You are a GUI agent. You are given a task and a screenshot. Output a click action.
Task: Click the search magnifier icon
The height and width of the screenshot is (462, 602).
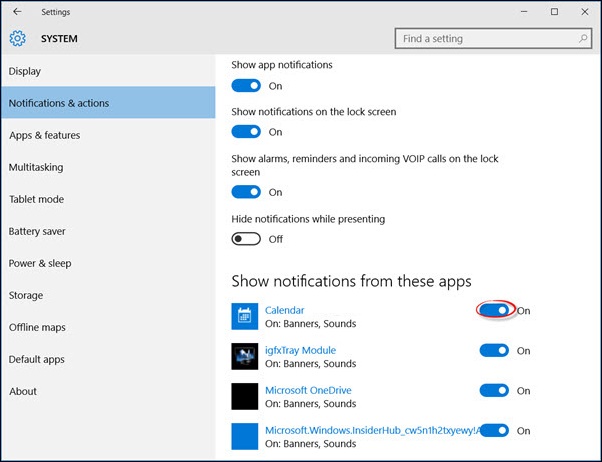tap(583, 38)
